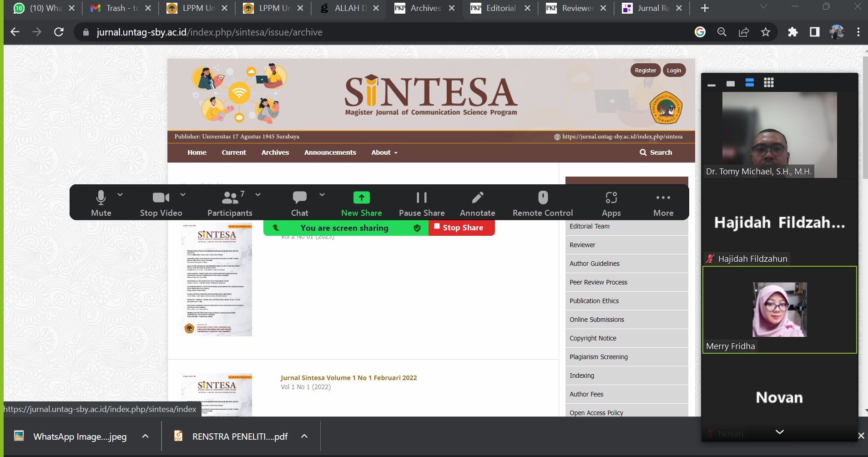This screenshot has height=457, width=868.
Task: Expand audio options arrow beside Mute
Action: coord(120,194)
